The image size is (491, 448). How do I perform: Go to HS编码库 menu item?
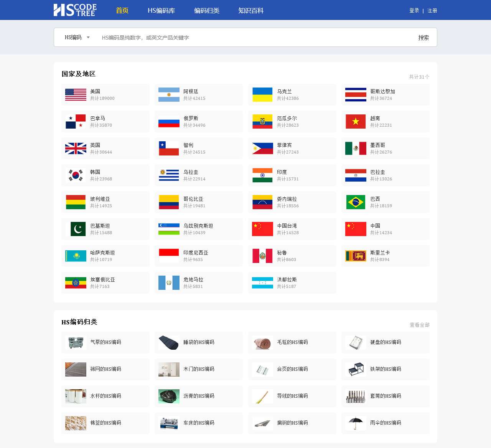coord(161,10)
